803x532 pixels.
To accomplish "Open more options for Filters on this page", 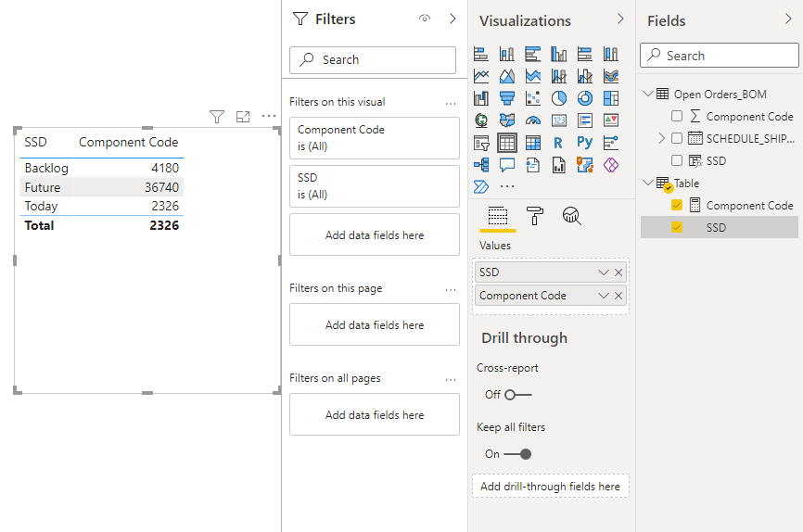I will click(x=451, y=290).
